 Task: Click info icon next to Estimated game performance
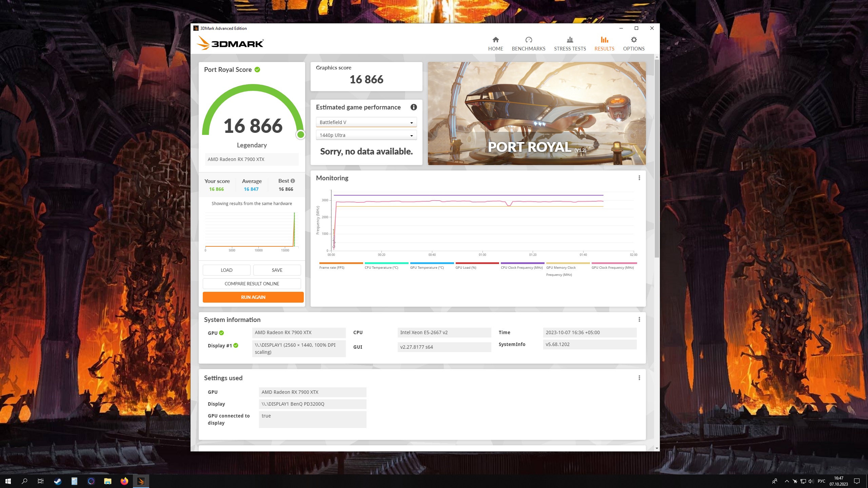point(413,107)
